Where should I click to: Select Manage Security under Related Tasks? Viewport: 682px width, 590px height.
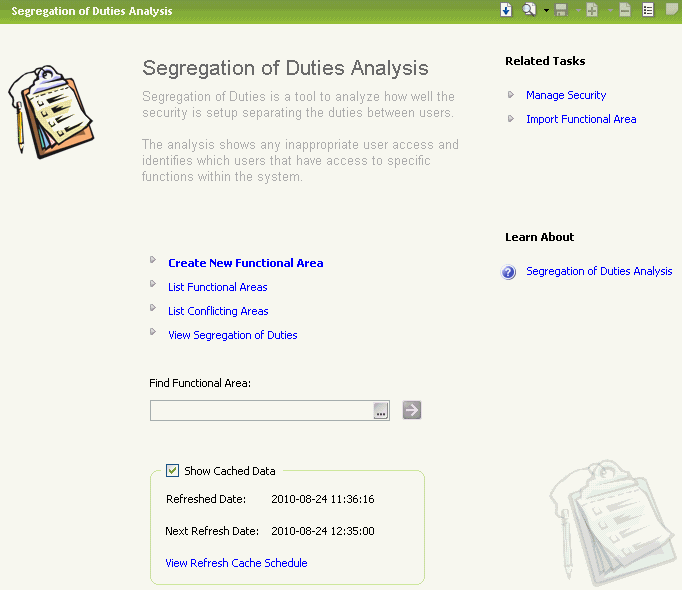(x=565, y=95)
